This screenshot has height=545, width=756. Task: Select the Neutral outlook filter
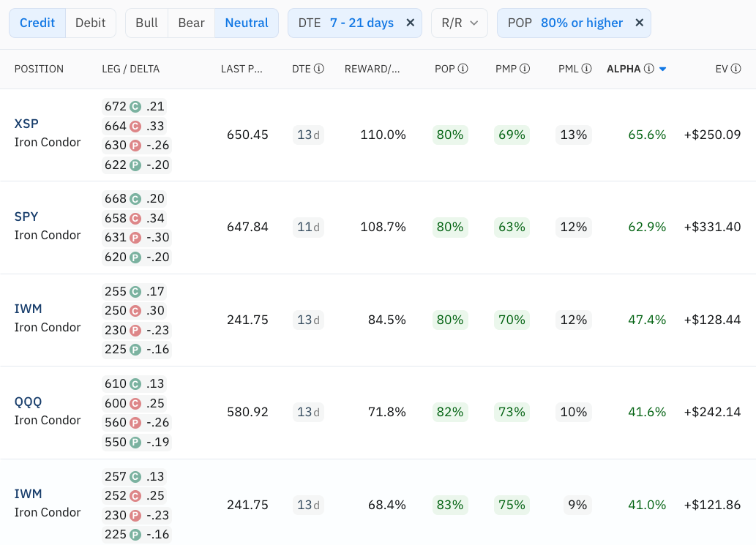[x=247, y=23]
